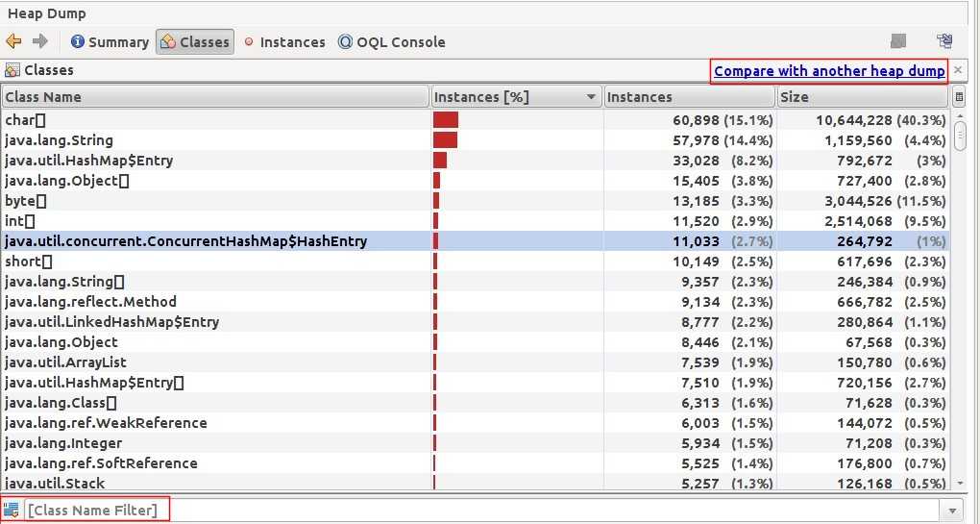This screenshot has width=980, height=524.
Task: Select the int[] class row
Action: (x=475, y=221)
